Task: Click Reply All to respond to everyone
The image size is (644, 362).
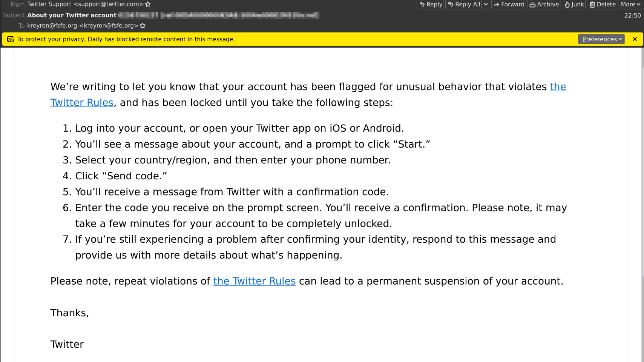Action: pos(464,5)
